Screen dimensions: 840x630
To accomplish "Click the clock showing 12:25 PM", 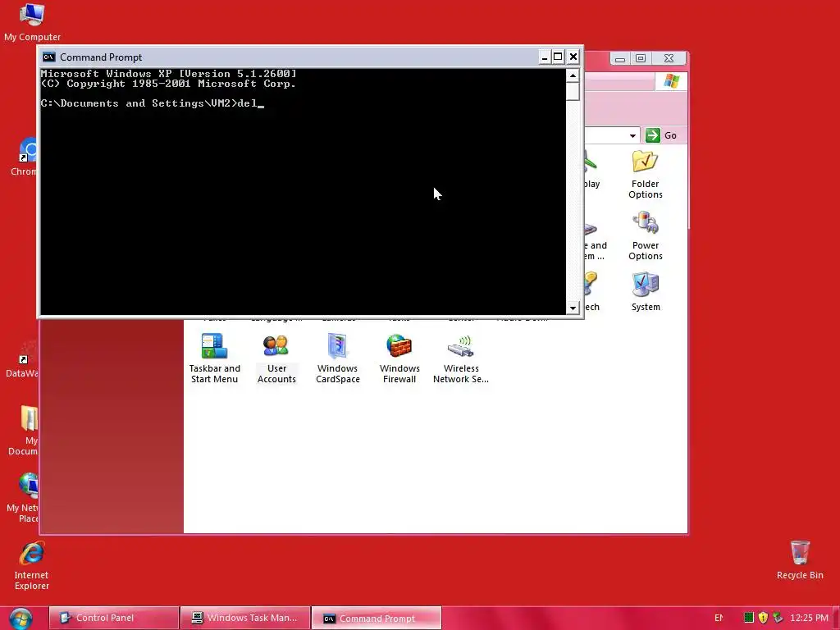I will (x=809, y=618).
